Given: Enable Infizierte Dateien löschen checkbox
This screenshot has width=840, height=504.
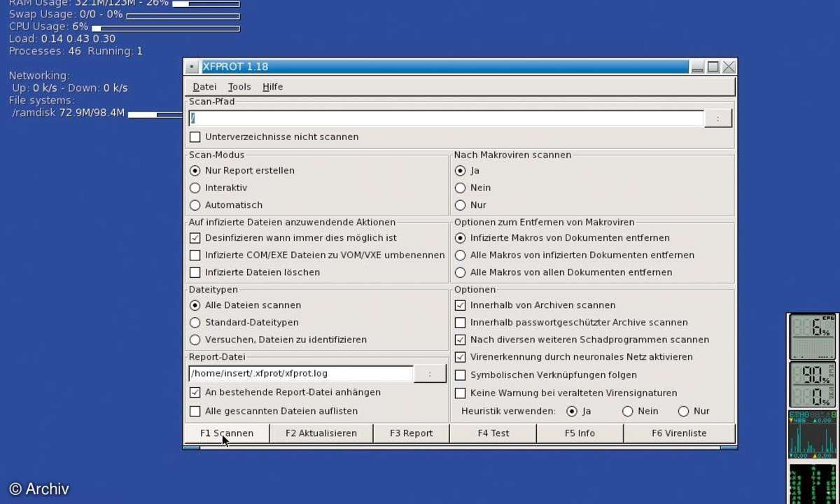Looking at the screenshot, I should [195, 273].
